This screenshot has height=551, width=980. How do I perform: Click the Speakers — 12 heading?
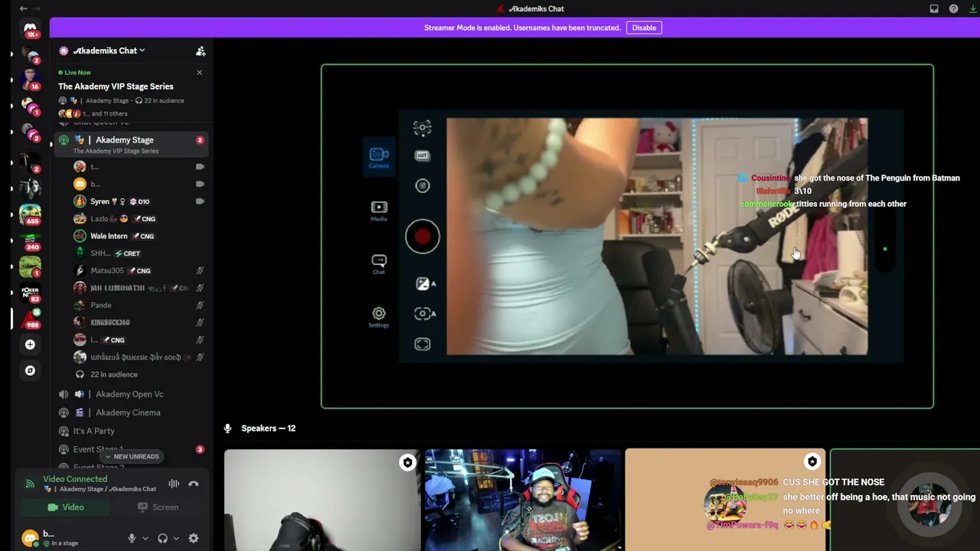click(268, 429)
